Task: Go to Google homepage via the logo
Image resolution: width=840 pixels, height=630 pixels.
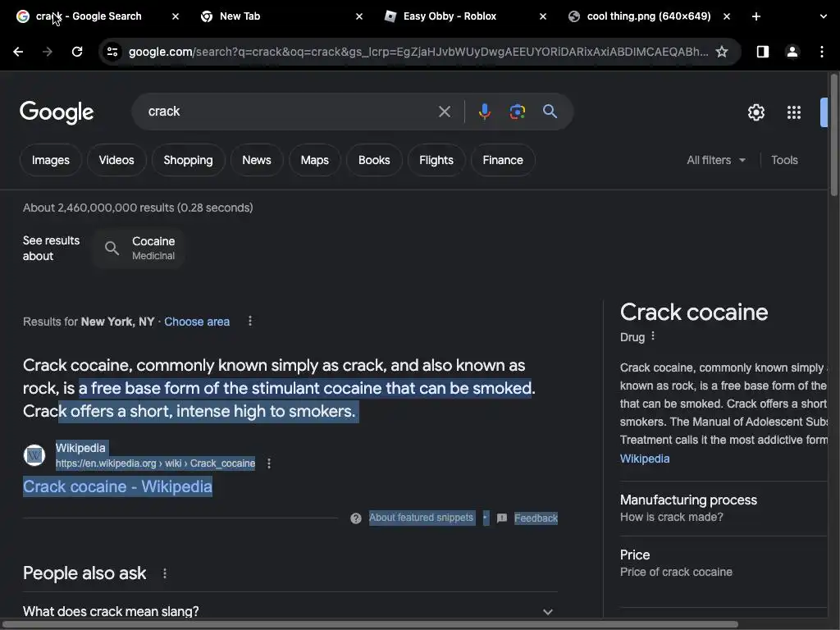Action: click(x=57, y=112)
